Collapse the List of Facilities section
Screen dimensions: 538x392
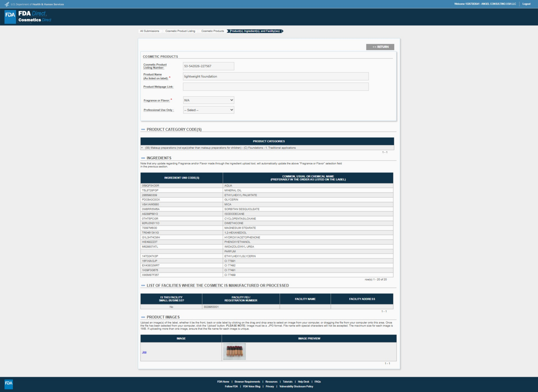click(x=143, y=285)
